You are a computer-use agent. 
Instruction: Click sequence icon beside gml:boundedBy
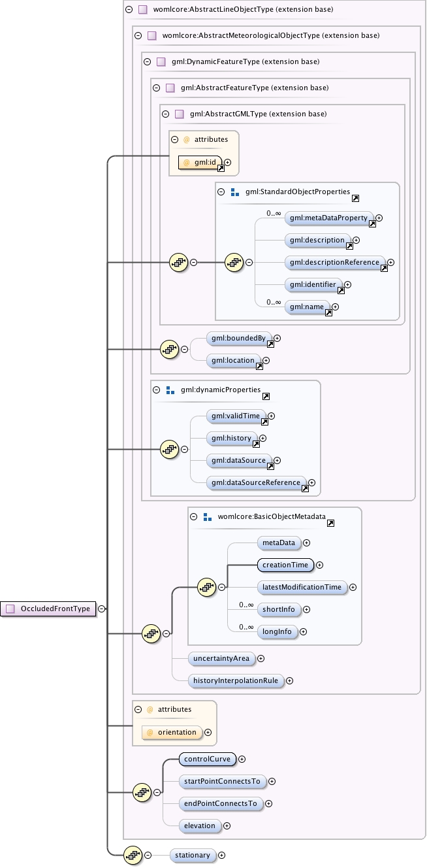tap(170, 349)
